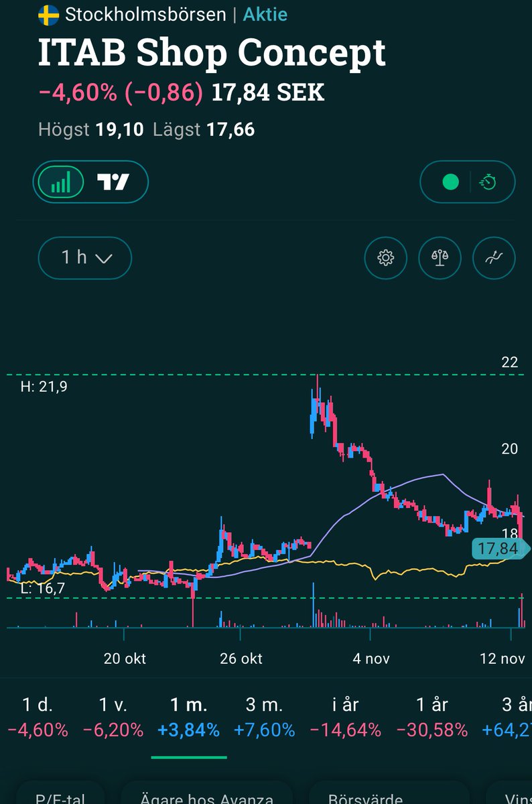Click the 12 nov date axis label
This screenshot has height=804, width=532.
point(503,659)
